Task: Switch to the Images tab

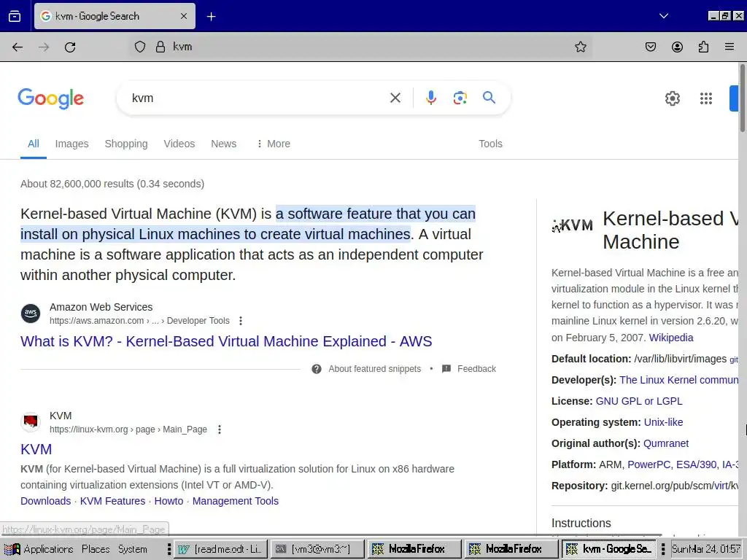Action: [72, 144]
